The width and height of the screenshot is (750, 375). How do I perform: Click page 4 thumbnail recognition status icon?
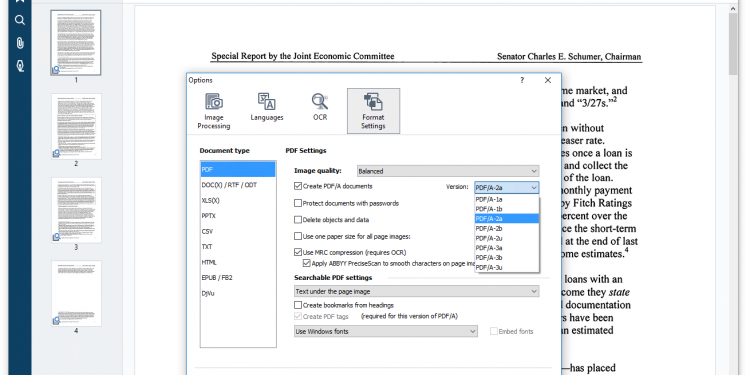(56, 320)
